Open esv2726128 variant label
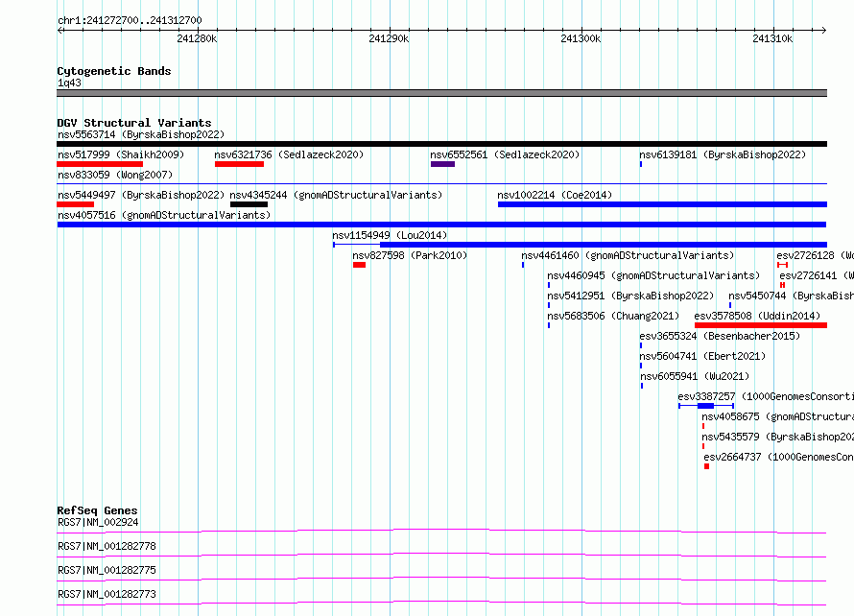This screenshot has width=854, height=616. [x=816, y=255]
